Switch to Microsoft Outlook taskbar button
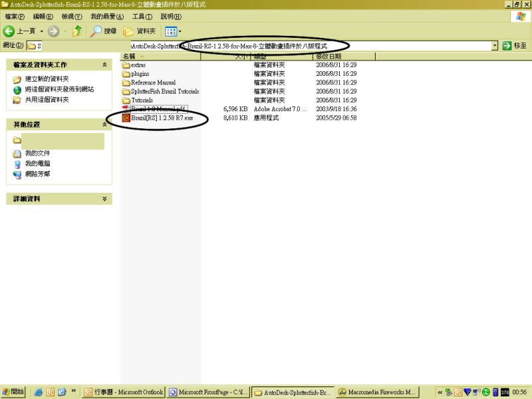This screenshot has width=532, height=399. point(124,392)
